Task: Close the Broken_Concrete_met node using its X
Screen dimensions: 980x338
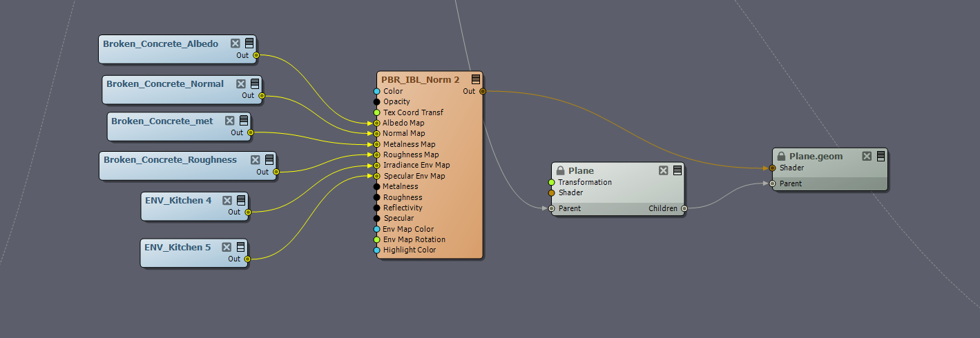Action: click(230, 121)
